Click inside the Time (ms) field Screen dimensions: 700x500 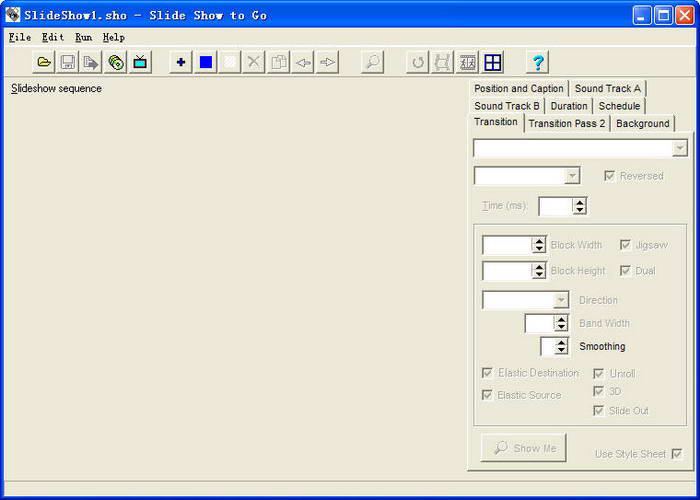pyautogui.click(x=556, y=206)
